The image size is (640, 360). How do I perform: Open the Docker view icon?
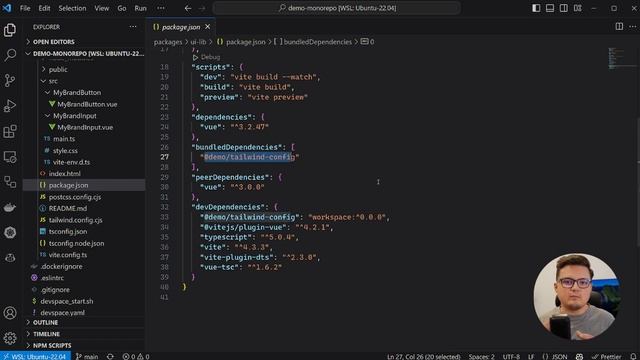point(10,207)
